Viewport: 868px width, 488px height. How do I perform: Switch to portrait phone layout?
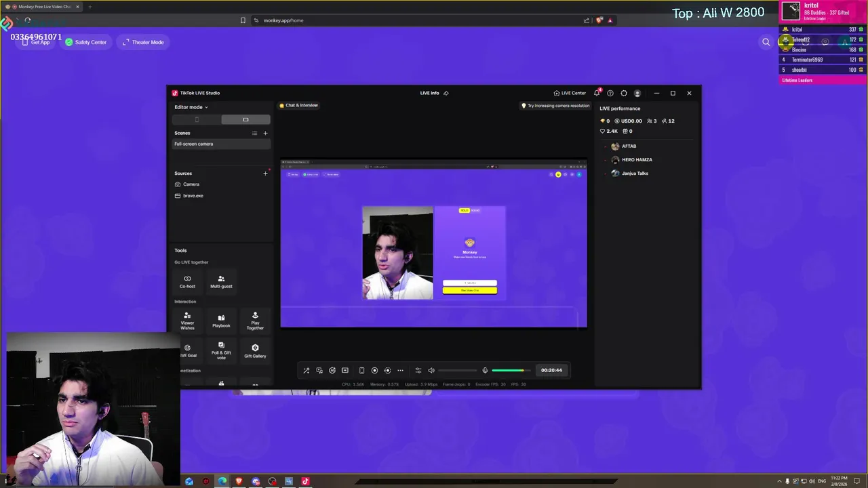(197, 120)
